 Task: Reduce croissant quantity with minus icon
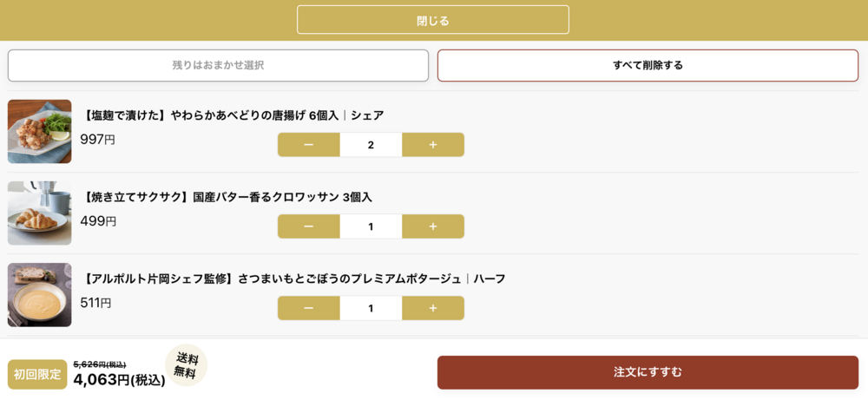click(308, 226)
